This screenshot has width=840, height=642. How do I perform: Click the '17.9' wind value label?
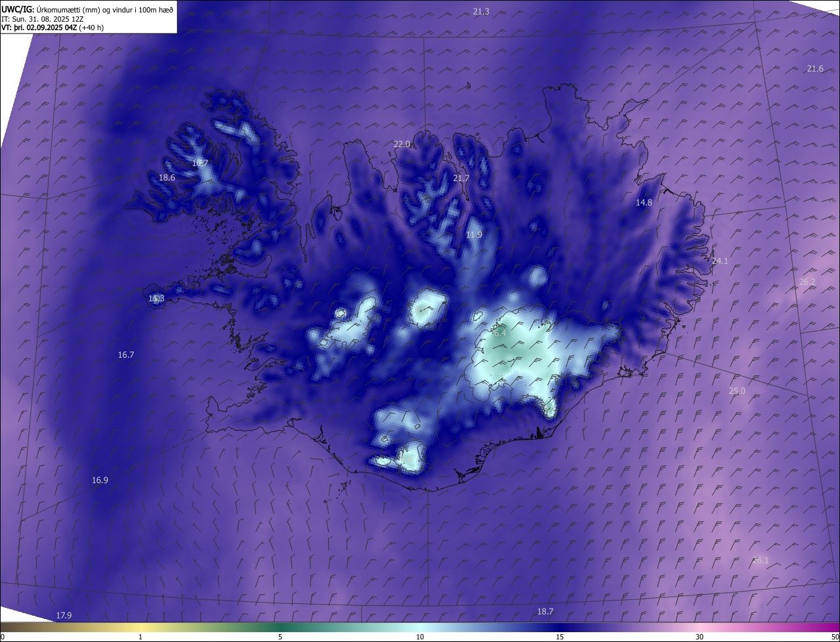[64, 616]
